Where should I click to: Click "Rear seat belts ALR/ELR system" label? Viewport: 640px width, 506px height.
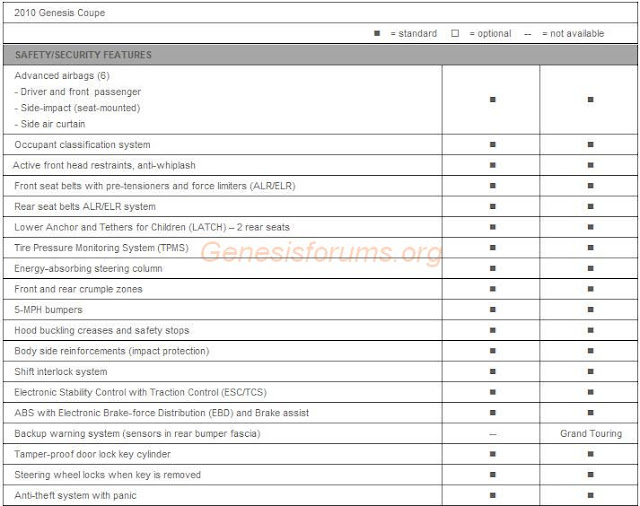click(85, 206)
